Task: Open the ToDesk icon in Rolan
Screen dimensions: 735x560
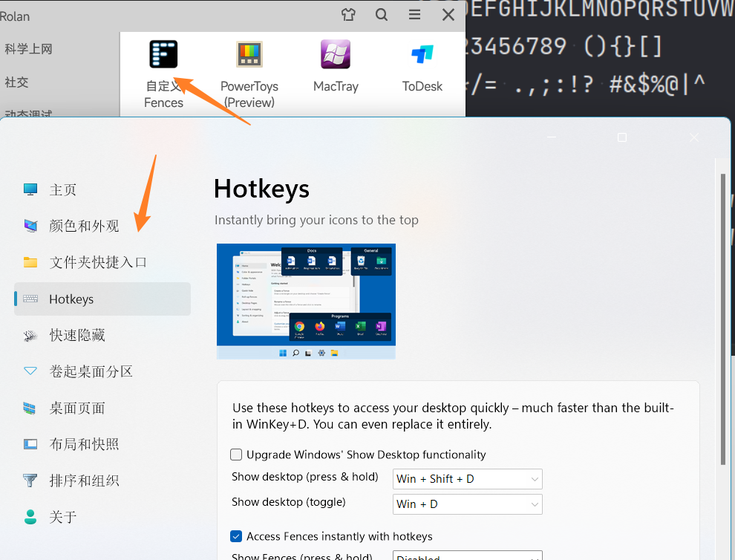Action: (422, 54)
